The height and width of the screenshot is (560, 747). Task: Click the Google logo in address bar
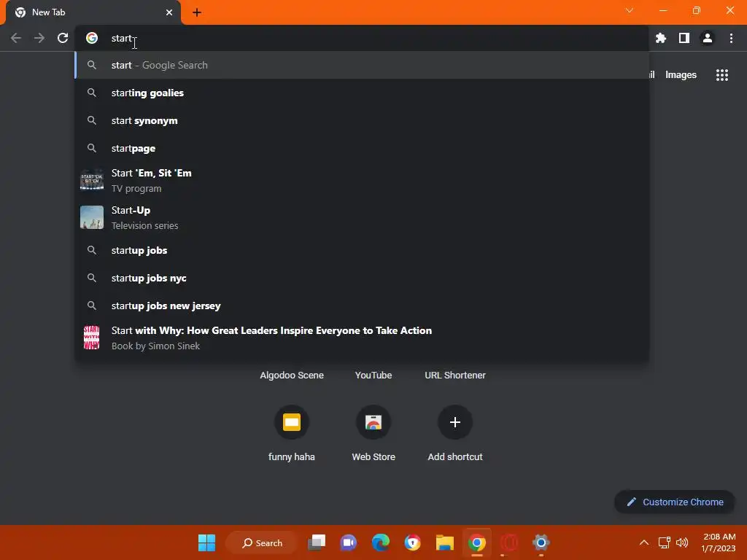(x=92, y=38)
